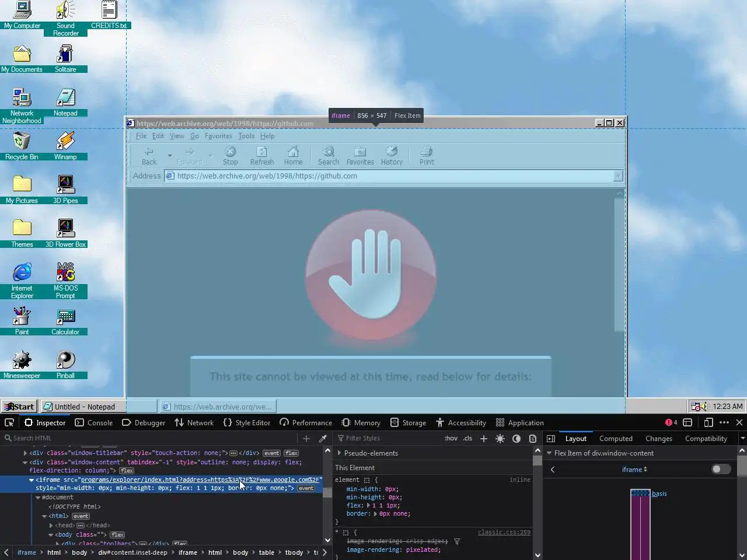
Task: Select the eyedropper color picker in Inspector
Action: [322, 438]
